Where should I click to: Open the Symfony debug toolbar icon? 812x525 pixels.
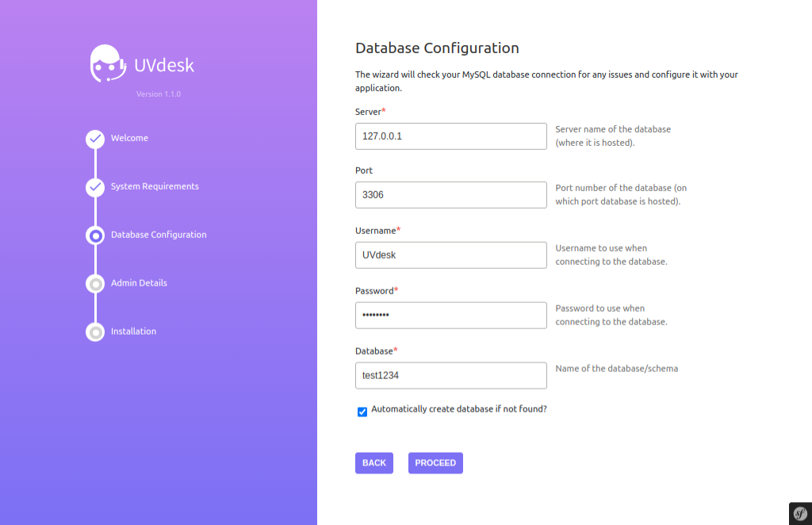800,514
